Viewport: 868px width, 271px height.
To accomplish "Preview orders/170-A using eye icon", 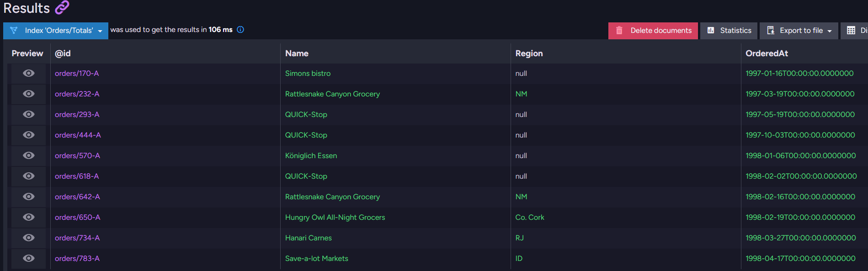I will pyautogui.click(x=29, y=74).
